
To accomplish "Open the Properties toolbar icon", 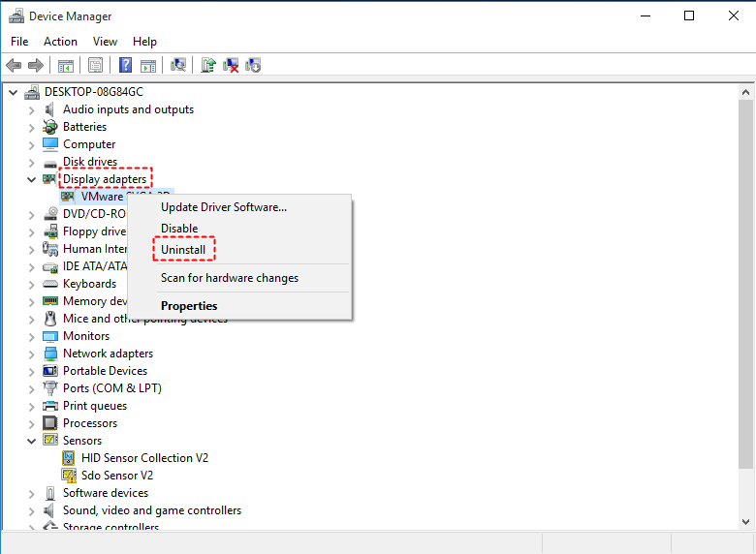I will [96, 66].
